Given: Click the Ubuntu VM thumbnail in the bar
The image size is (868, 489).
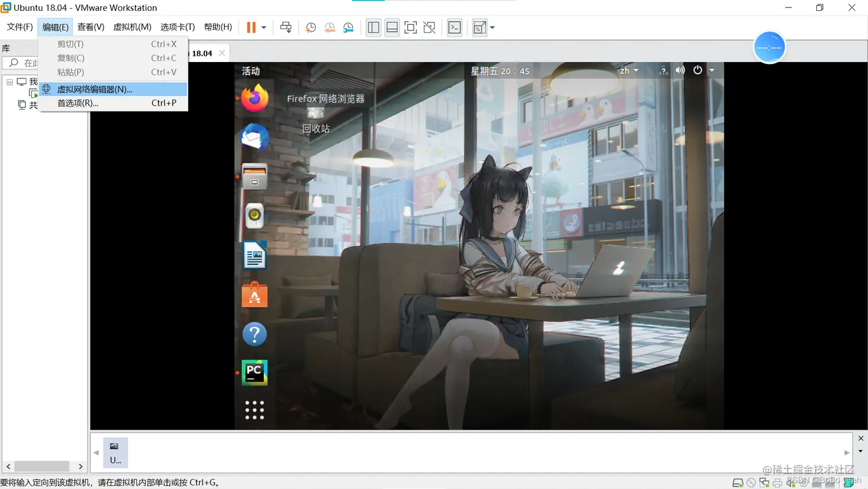Looking at the screenshot, I should click(115, 452).
